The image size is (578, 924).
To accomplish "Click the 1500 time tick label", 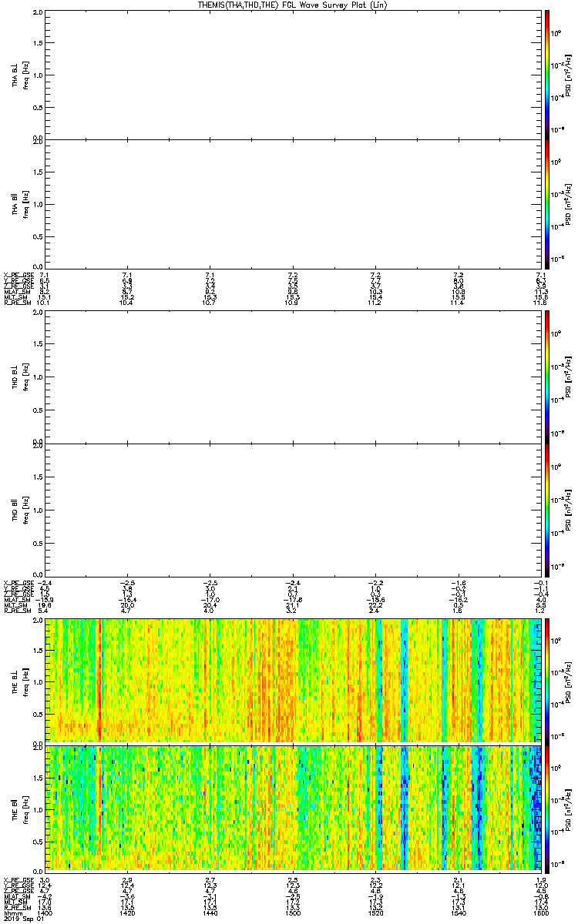I will point(294,912).
